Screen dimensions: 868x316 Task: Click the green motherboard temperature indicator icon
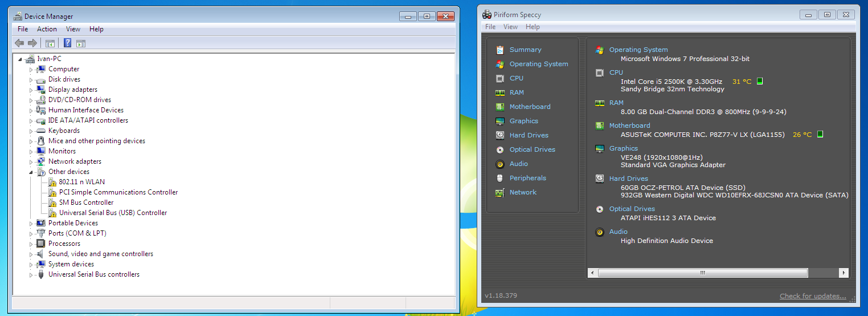(820, 135)
